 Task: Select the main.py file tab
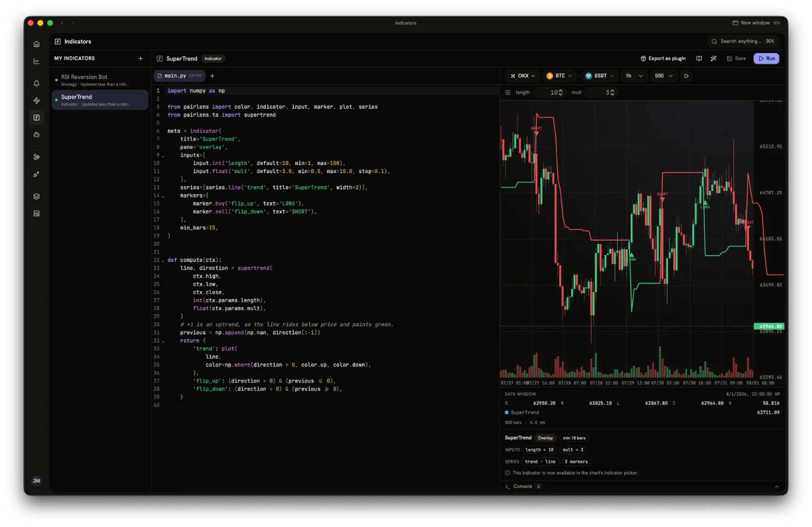coord(179,76)
